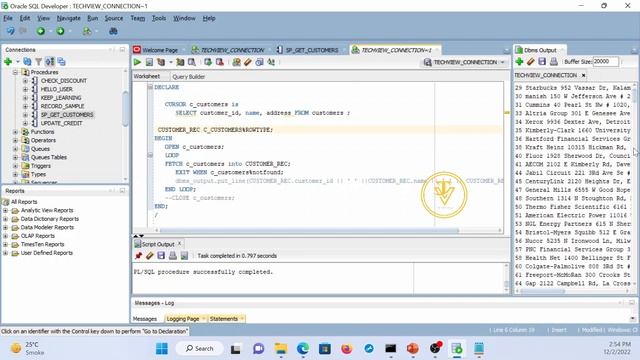Image resolution: width=640 pixels, height=360 pixels.
Task: Clear Script Output with the eraser icon
Action: point(150,256)
